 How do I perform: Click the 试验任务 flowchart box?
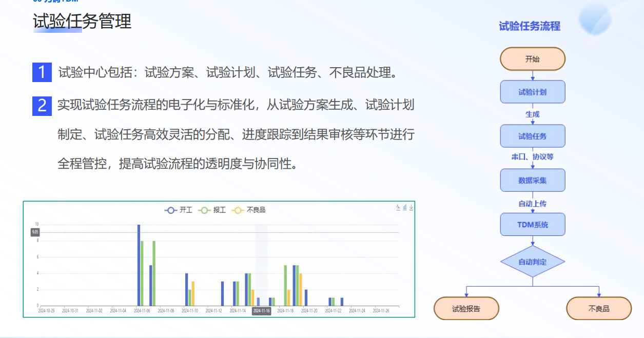click(533, 136)
